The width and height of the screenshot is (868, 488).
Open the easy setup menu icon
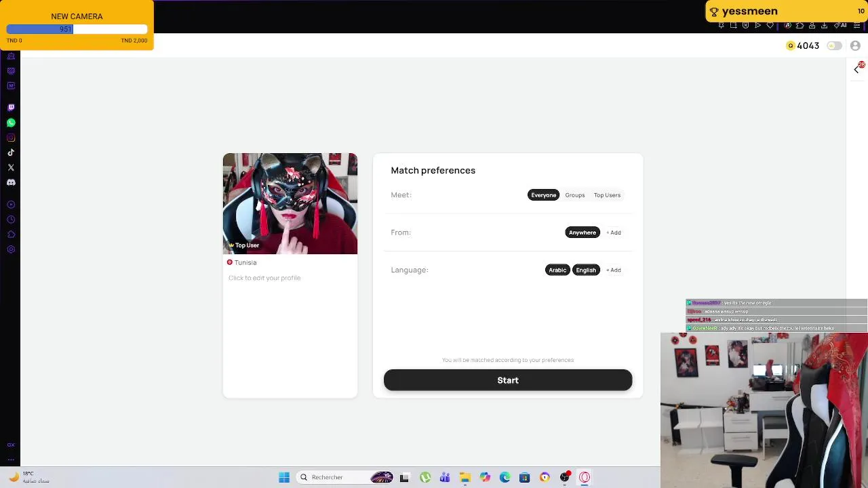pyautogui.click(x=856, y=25)
